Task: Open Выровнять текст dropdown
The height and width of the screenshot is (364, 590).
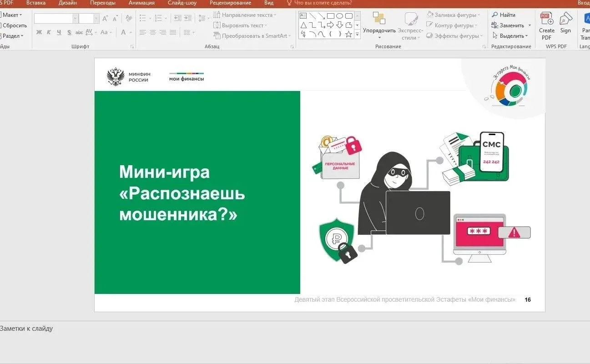Action: (x=240, y=25)
